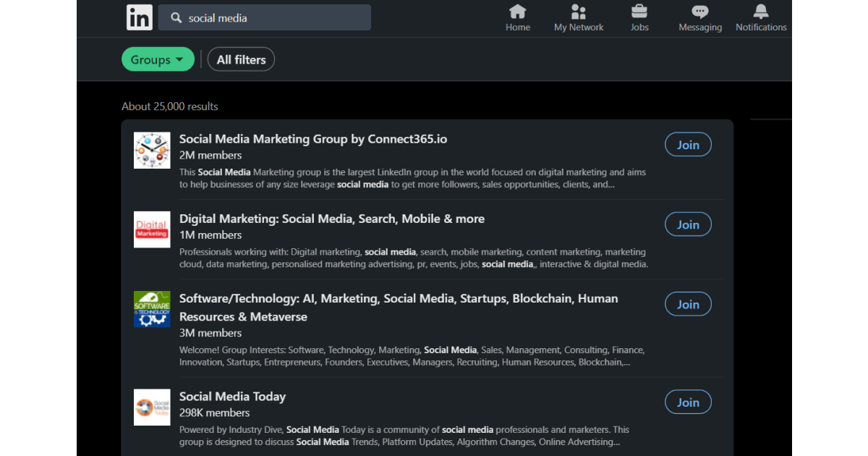Screen dimensions: 868x456
Task: Open Jobs briefcase icon
Action: click(639, 12)
